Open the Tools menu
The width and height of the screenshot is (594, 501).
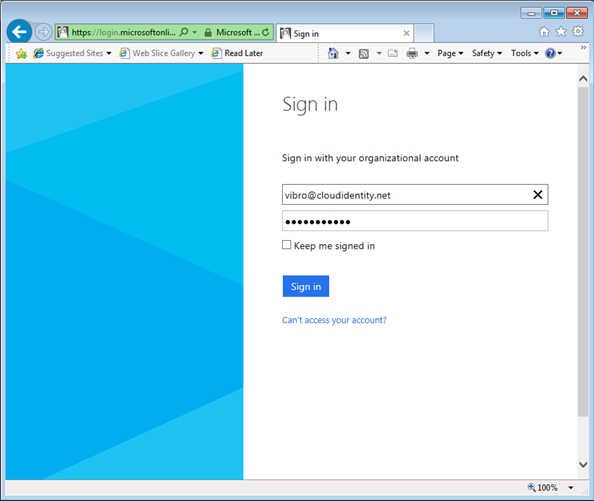[x=525, y=53]
